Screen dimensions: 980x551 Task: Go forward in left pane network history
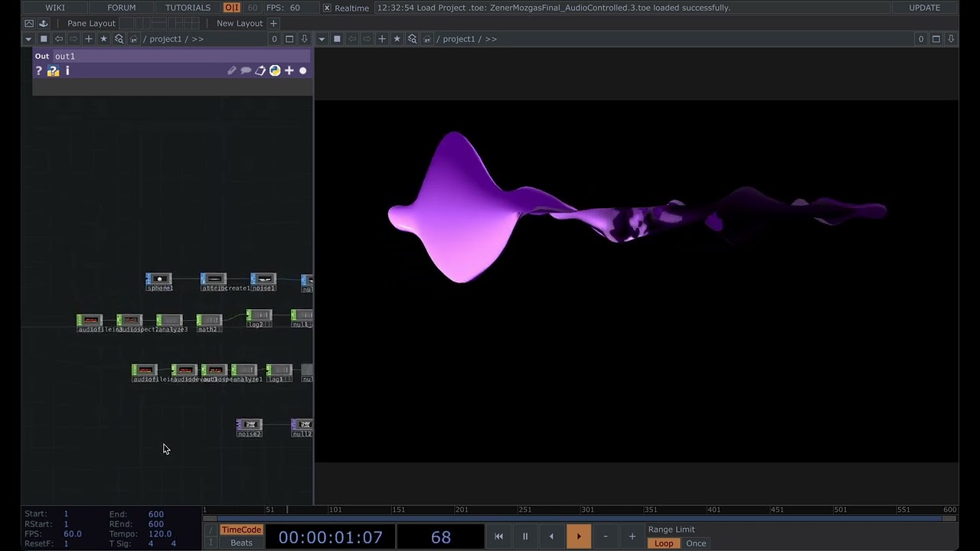pyautogui.click(x=73, y=39)
